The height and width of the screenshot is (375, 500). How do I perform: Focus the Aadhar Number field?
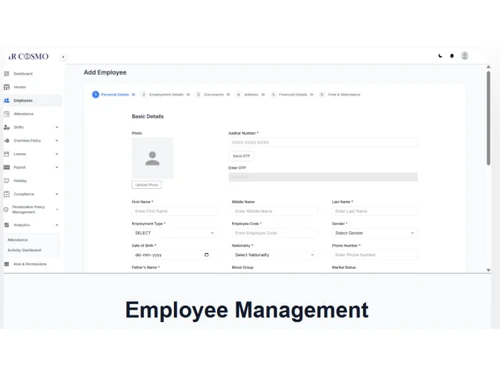coord(323,142)
